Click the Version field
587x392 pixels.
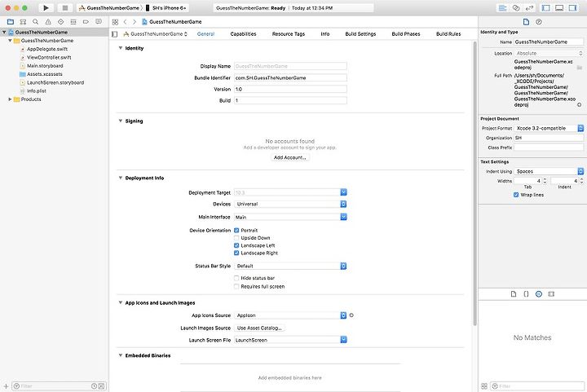[290, 89]
